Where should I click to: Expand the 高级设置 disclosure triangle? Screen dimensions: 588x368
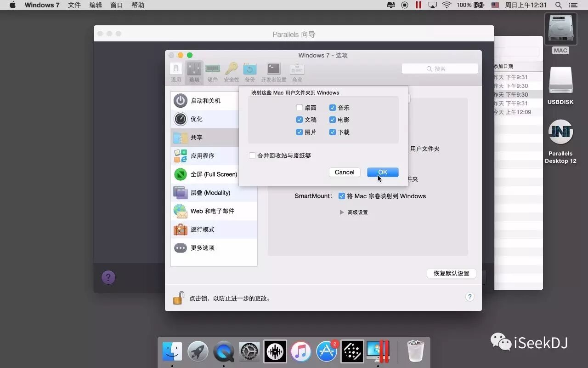tap(341, 213)
